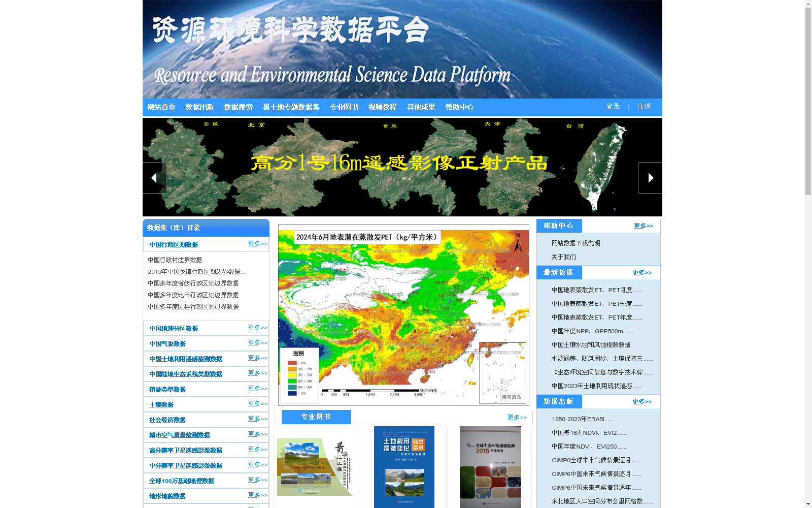Click 更多>> beside 帮助中心 panel header

click(x=644, y=226)
